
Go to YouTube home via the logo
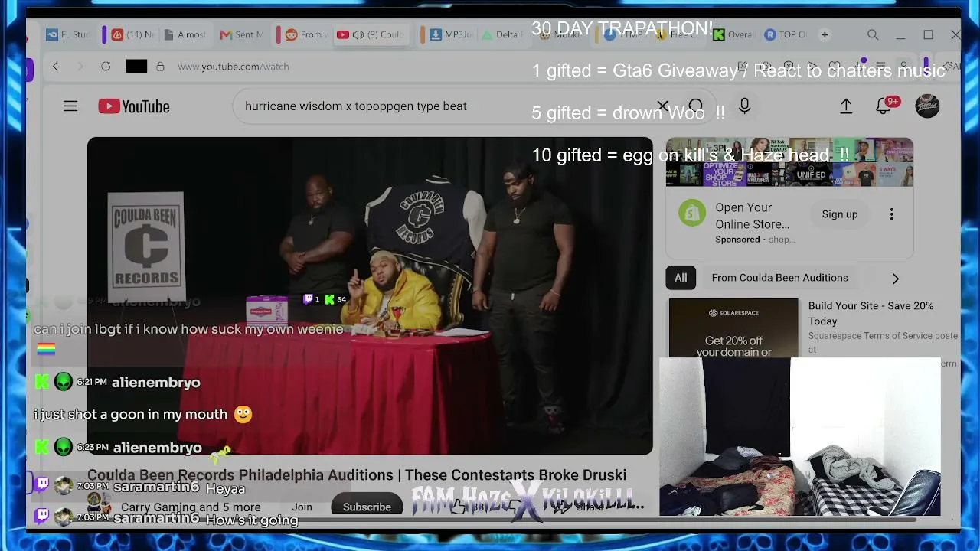click(134, 106)
